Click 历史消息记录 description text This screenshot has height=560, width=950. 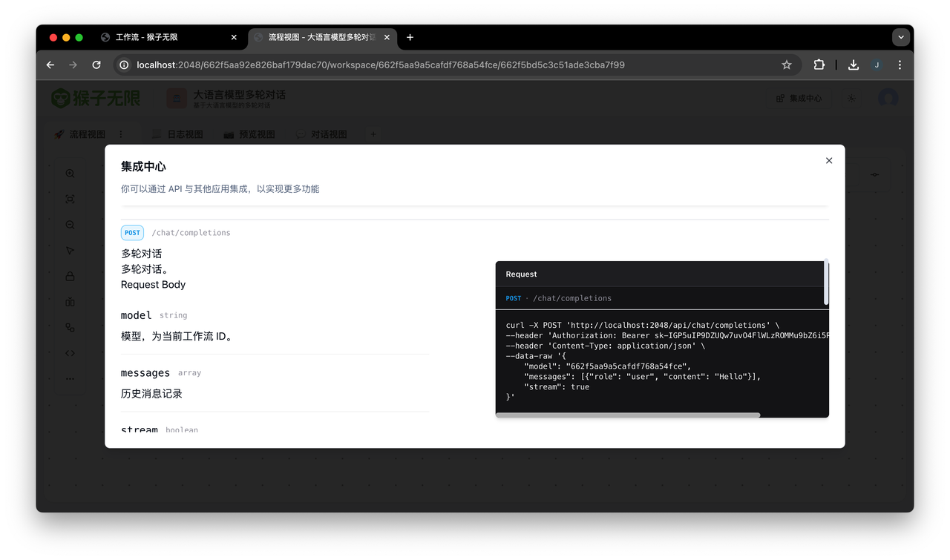tap(151, 394)
